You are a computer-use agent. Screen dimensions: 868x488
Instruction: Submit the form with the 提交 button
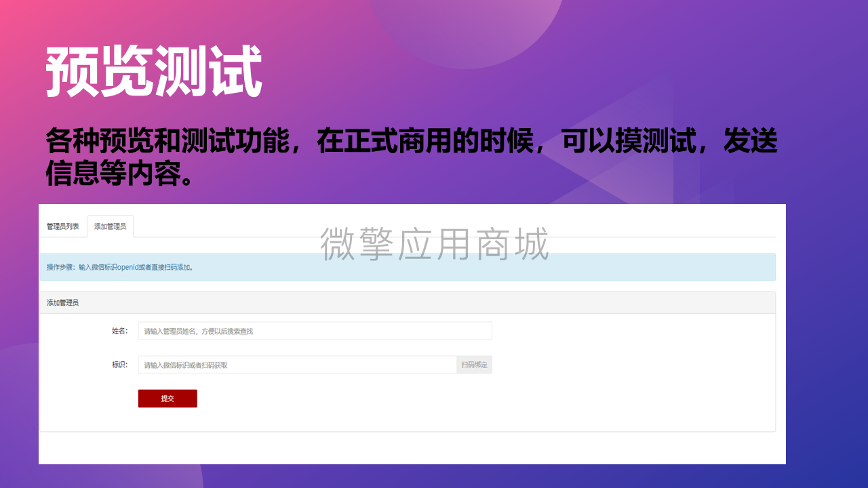[167, 399]
